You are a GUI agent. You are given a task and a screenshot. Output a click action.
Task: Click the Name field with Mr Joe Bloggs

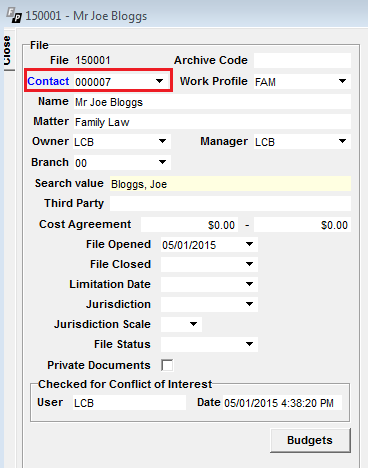(x=212, y=102)
